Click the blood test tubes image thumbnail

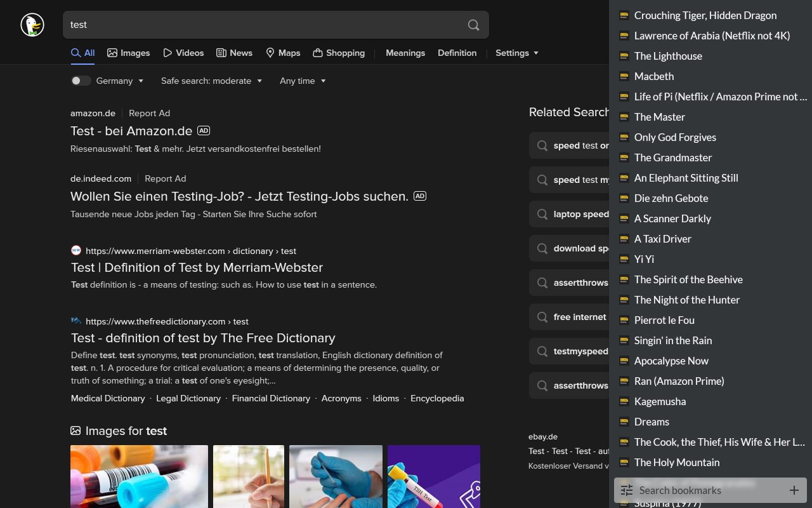pos(139,476)
